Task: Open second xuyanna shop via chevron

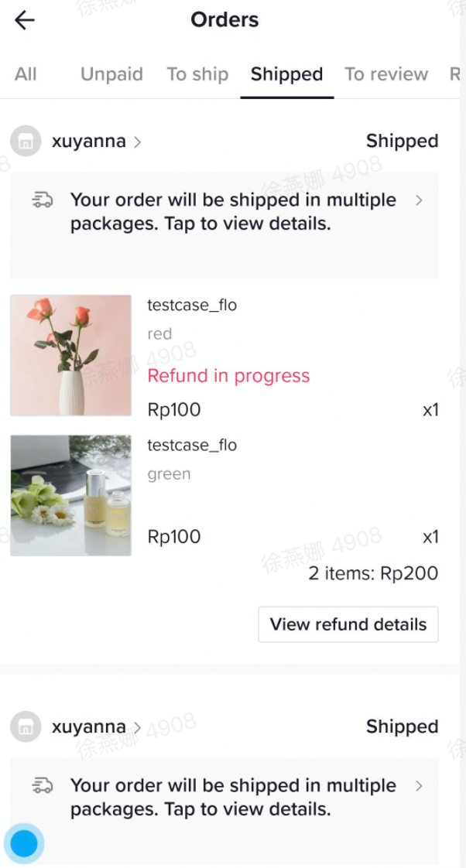Action: click(138, 727)
